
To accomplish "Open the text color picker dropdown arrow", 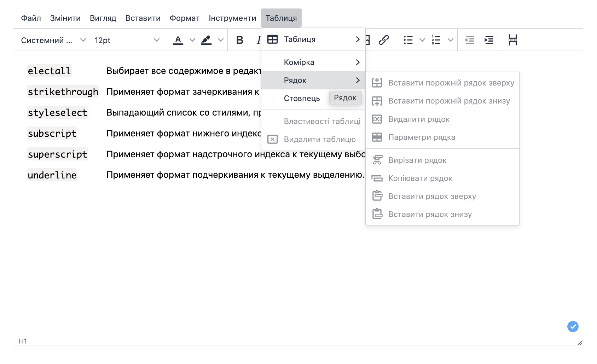I will (192, 40).
